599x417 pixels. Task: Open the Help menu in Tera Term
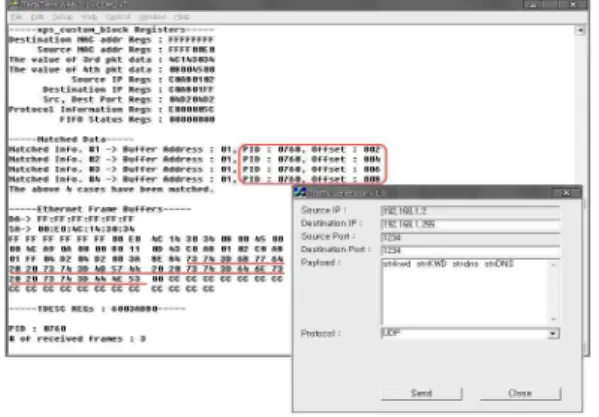(182, 17)
